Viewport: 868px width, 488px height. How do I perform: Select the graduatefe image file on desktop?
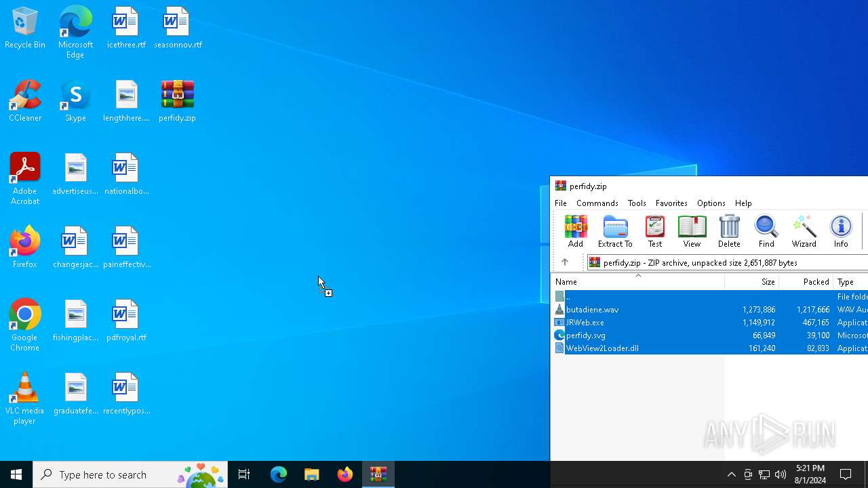75,394
